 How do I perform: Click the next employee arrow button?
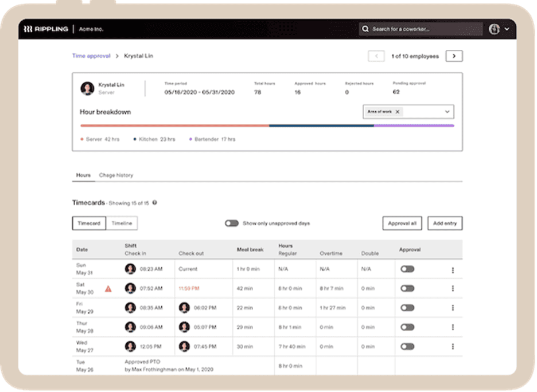tap(454, 56)
